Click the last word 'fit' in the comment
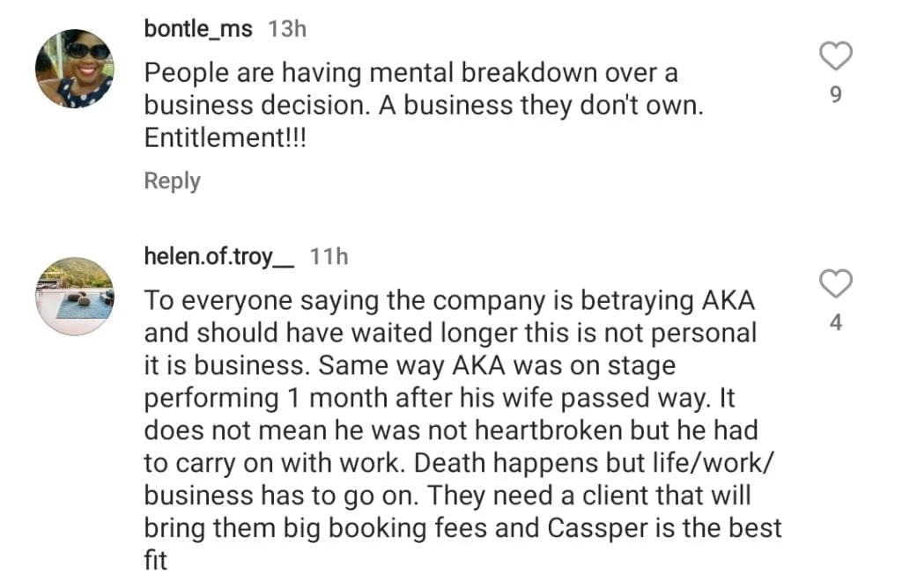This screenshot has width=902, height=588. pyautogui.click(x=155, y=561)
